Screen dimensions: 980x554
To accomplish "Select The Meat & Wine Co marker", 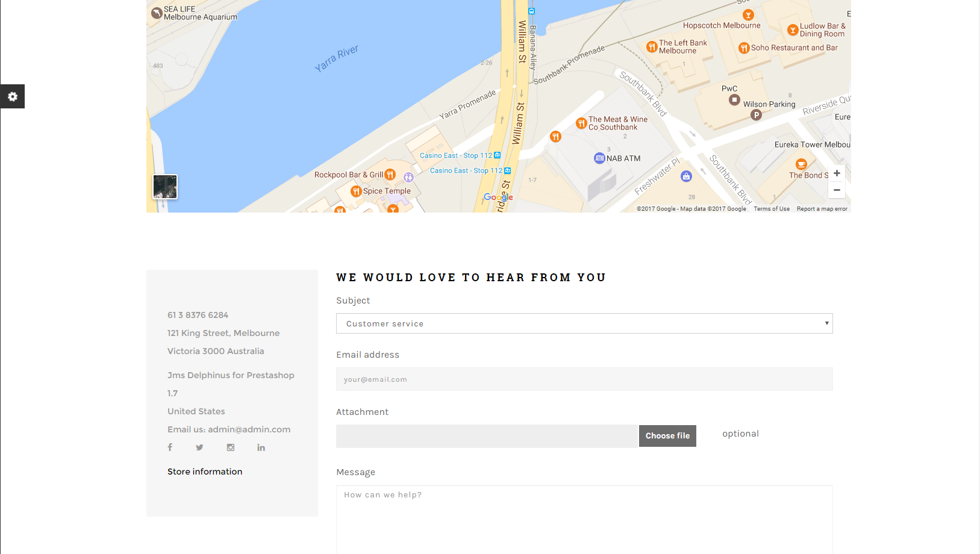I will click(581, 123).
